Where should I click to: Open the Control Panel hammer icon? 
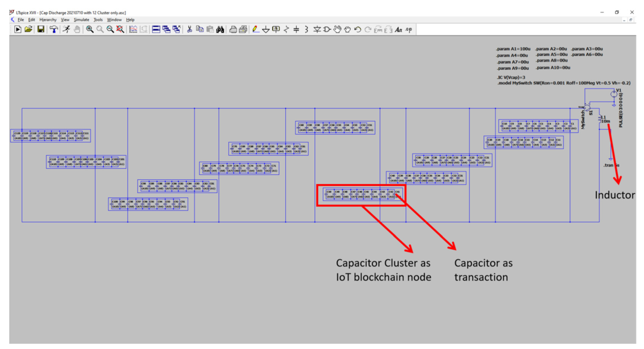54,29
